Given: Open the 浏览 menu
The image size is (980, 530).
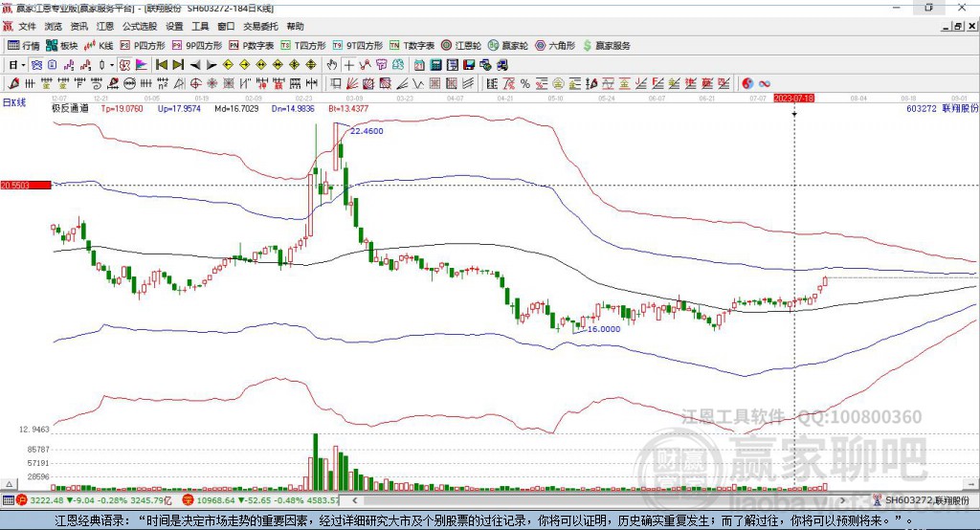Looking at the screenshot, I should [54, 26].
